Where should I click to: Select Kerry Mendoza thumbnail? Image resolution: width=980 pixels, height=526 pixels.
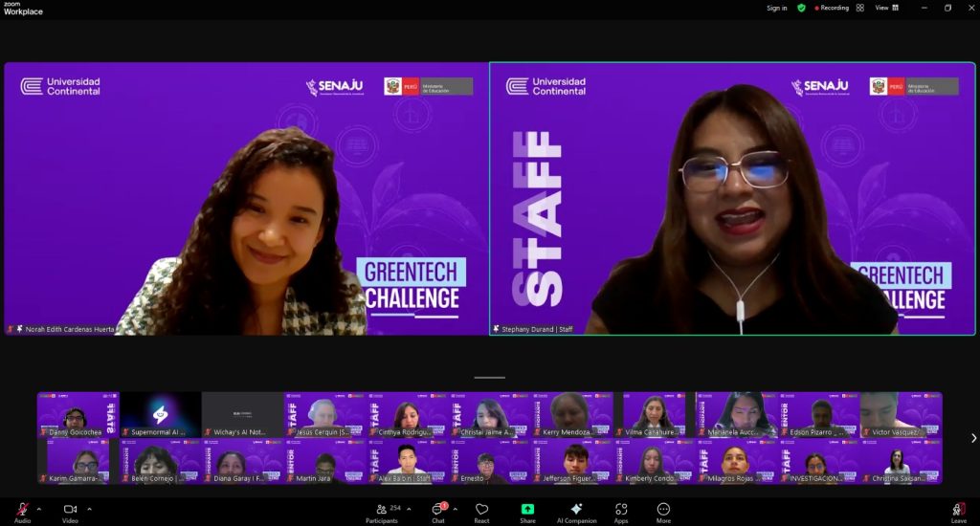click(572, 414)
